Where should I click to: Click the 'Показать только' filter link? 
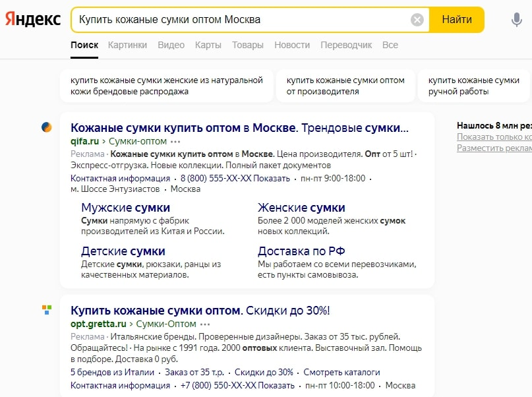coord(494,137)
